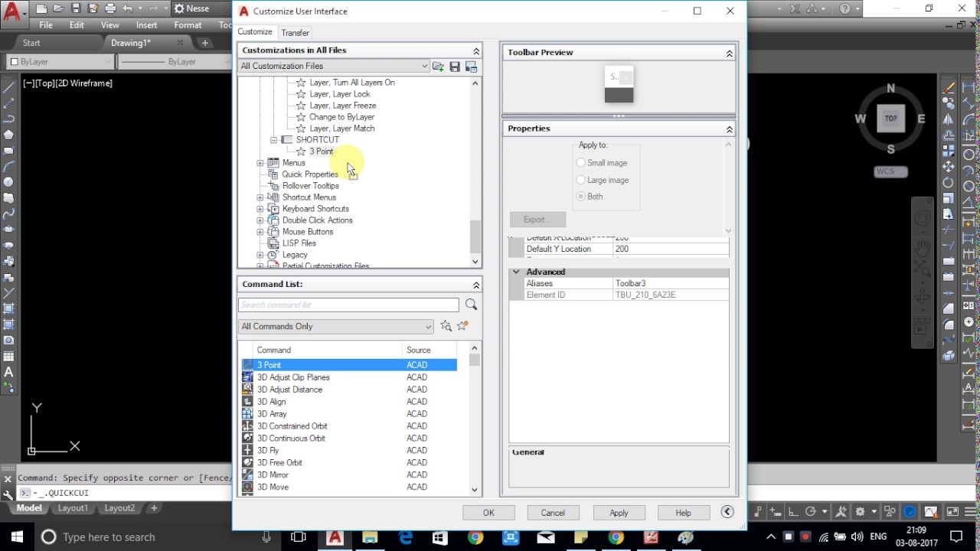Click the 3D Array command icon

[x=247, y=414]
